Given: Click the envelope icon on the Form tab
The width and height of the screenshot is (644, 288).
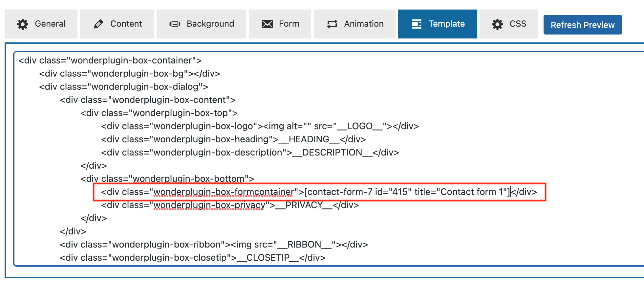Looking at the screenshot, I should coord(267,24).
